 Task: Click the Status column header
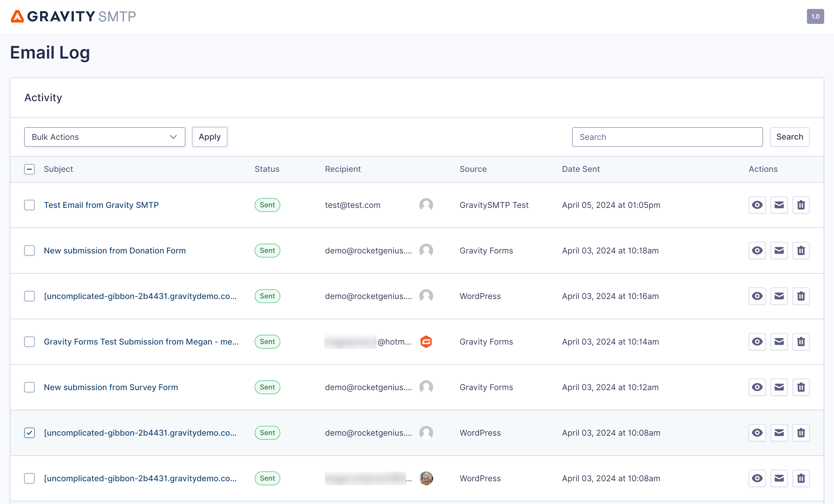[267, 169]
